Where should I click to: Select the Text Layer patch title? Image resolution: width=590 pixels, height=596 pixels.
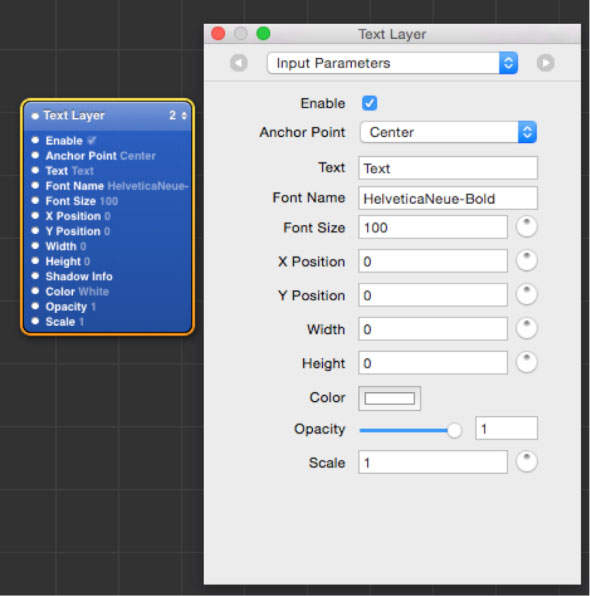74,115
